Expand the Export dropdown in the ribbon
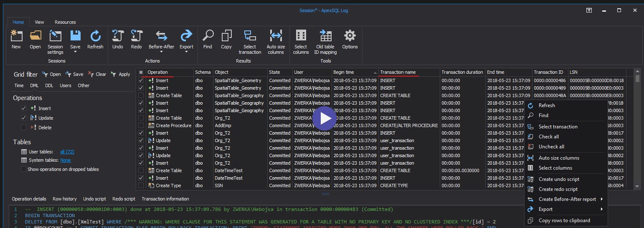This screenshot has width=644, height=228. (x=186, y=52)
